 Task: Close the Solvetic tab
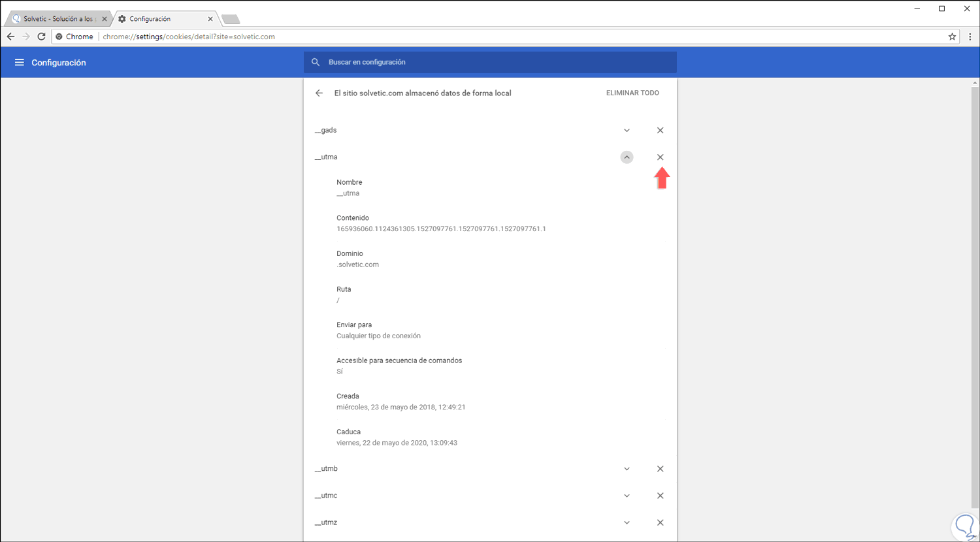coord(105,19)
